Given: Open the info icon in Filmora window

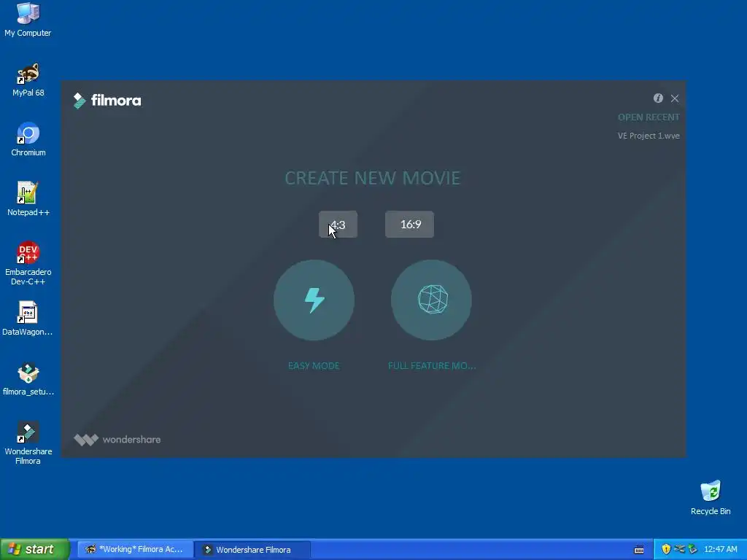Looking at the screenshot, I should click(x=658, y=98).
